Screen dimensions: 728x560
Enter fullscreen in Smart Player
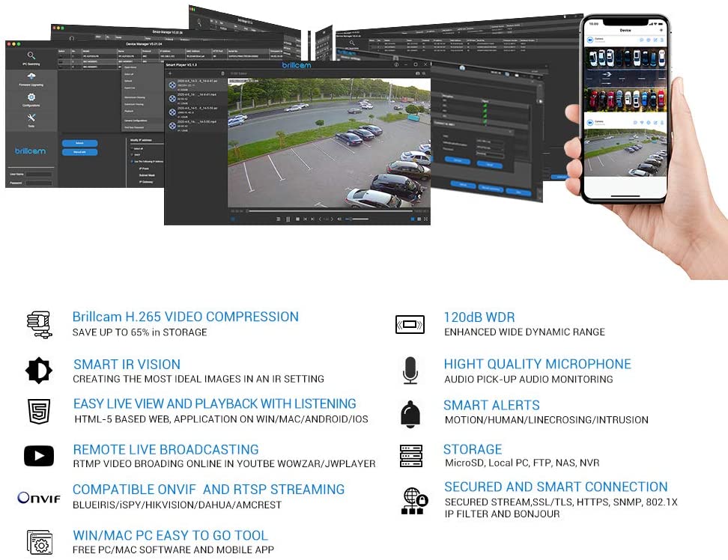[425, 219]
